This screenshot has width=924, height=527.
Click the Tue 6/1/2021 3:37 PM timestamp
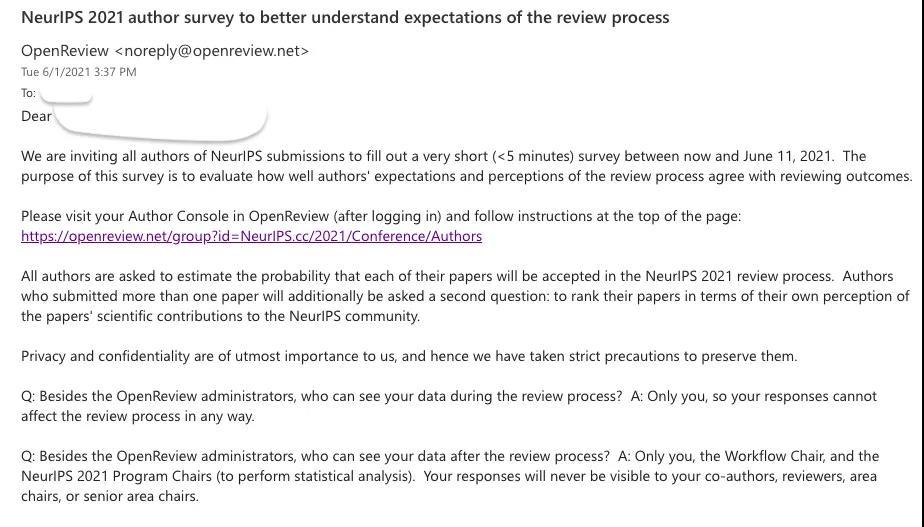pos(78,72)
